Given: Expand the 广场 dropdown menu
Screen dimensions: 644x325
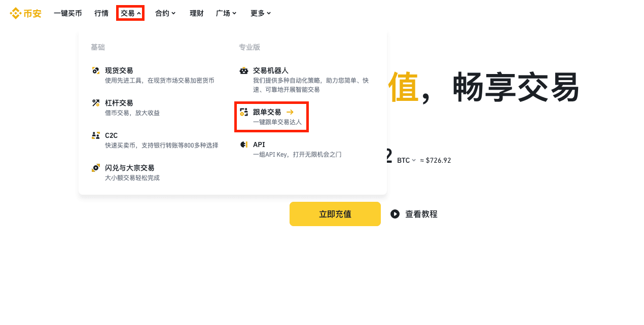Looking at the screenshot, I should [226, 13].
